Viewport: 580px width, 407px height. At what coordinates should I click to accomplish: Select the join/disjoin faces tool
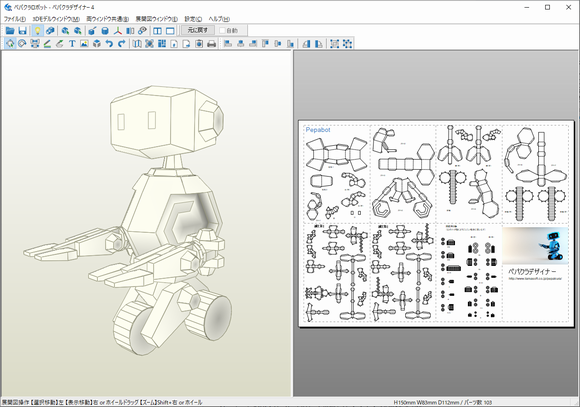pyautogui.click(x=35, y=44)
